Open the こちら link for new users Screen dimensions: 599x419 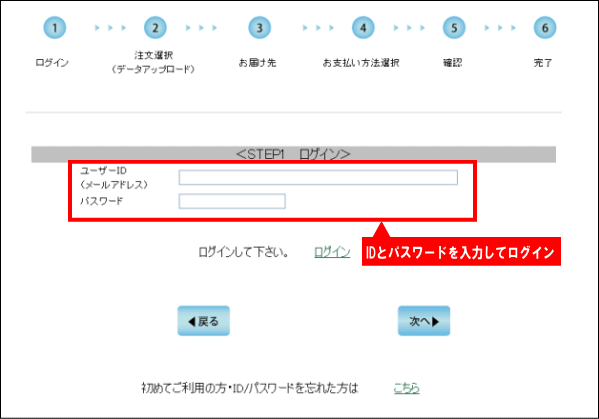pyautogui.click(x=406, y=388)
